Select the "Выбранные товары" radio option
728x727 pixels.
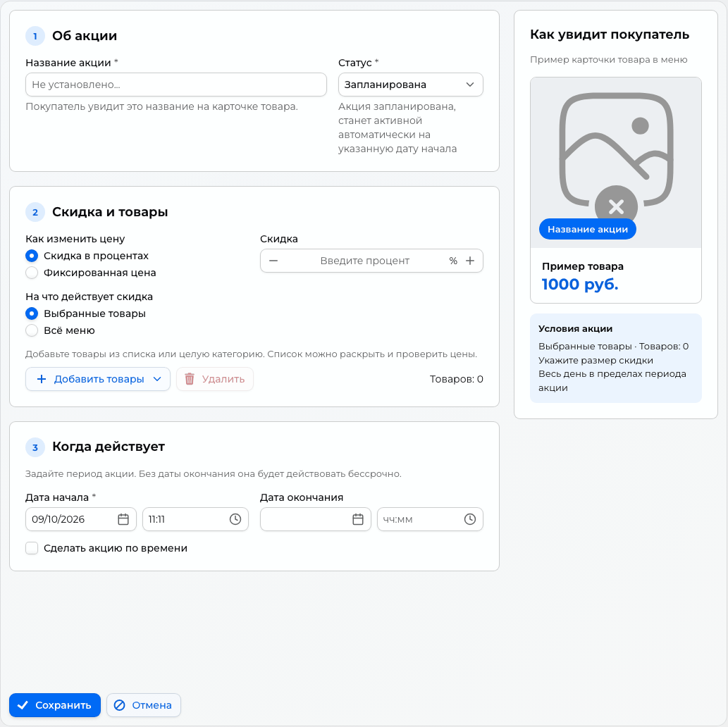(x=32, y=313)
